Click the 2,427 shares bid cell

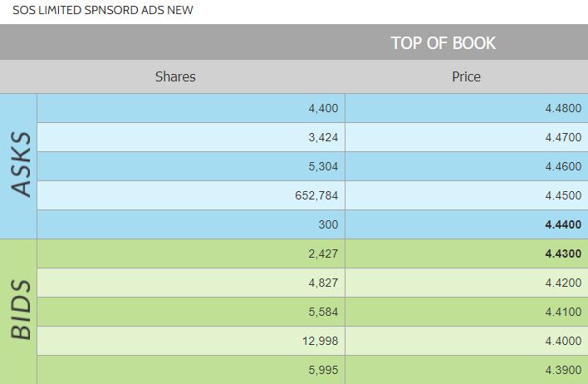click(322, 254)
